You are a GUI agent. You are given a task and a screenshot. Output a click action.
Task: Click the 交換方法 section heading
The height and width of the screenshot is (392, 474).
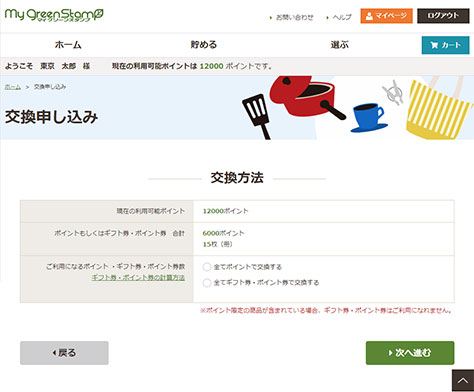pos(237,178)
